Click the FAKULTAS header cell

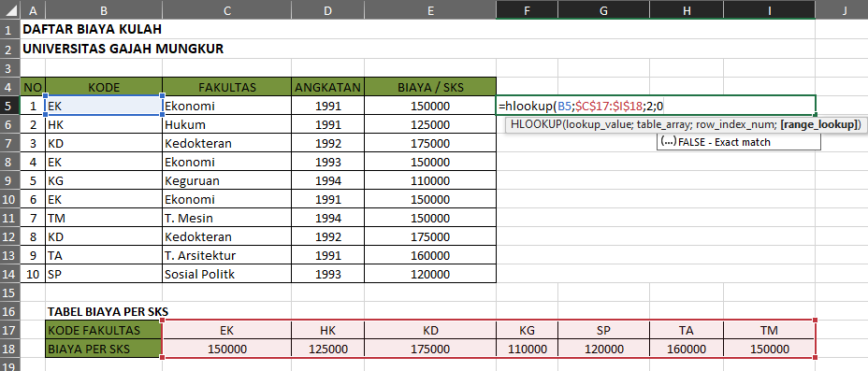tap(227, 87)
